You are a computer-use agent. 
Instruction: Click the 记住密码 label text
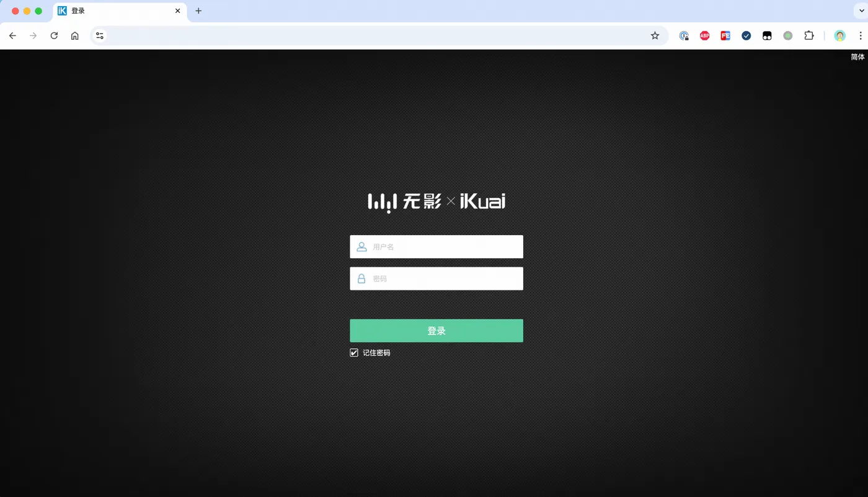tap(376, 352)
